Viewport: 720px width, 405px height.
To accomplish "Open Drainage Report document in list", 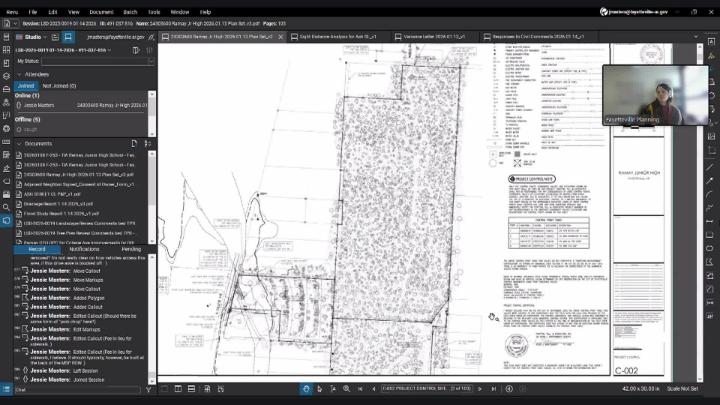I will 59,203.
